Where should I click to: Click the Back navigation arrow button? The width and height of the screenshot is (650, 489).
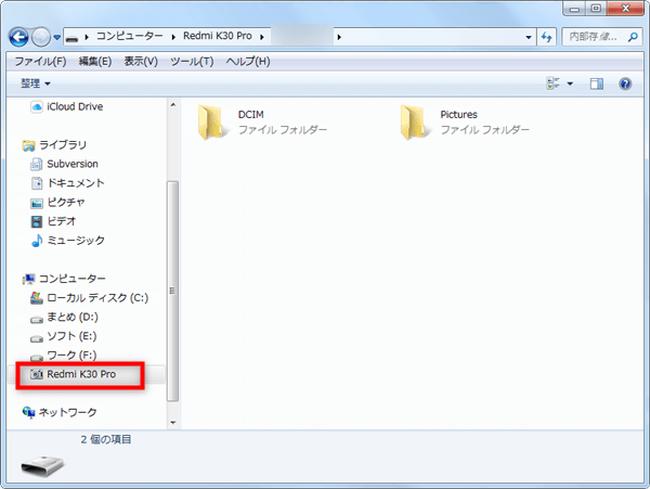(x=19, y=37)
